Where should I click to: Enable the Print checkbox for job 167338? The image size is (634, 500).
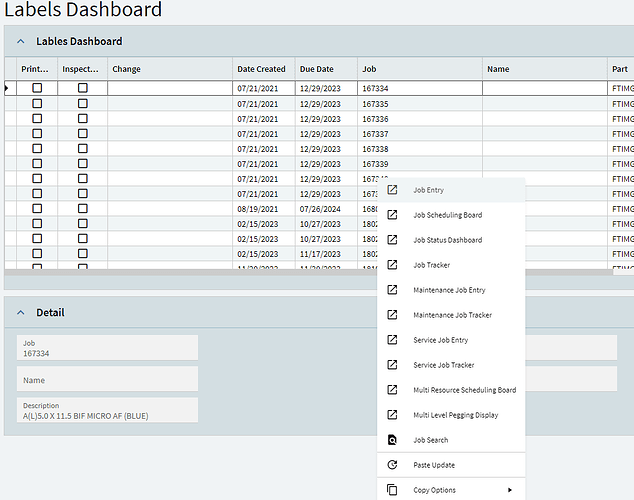pyautogui.click(x=37, y=148)
